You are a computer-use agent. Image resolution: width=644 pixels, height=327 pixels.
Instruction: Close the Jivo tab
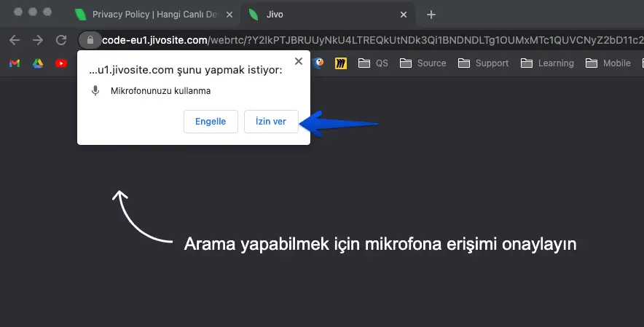[403, 15]
